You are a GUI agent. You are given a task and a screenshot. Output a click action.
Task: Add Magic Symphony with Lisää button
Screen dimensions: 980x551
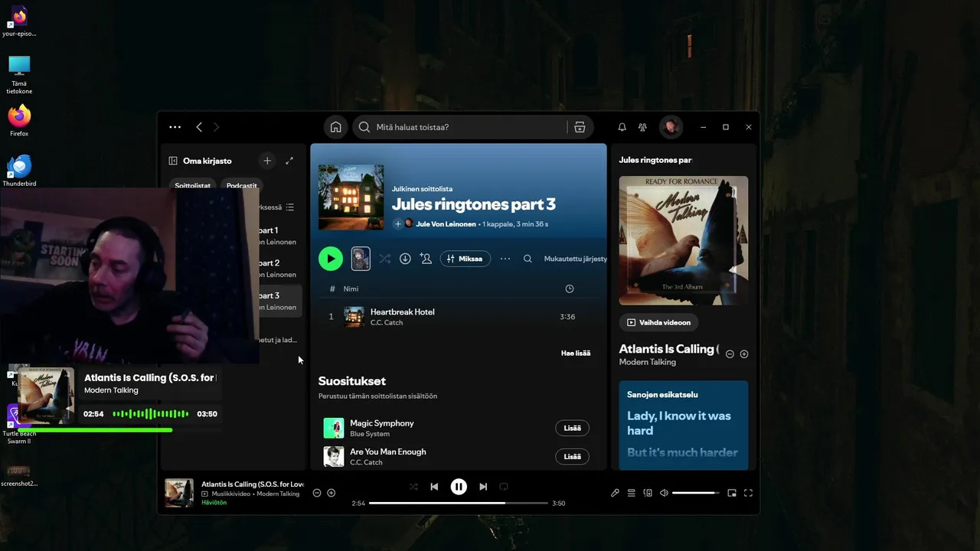(572, 428)
